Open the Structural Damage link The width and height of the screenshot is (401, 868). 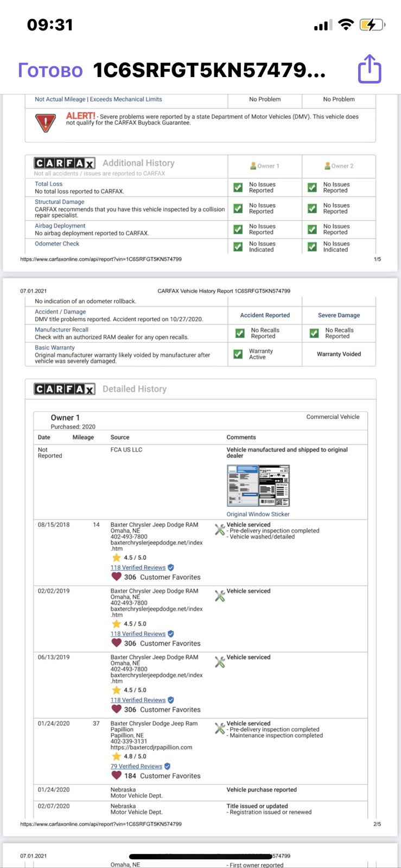60,202
